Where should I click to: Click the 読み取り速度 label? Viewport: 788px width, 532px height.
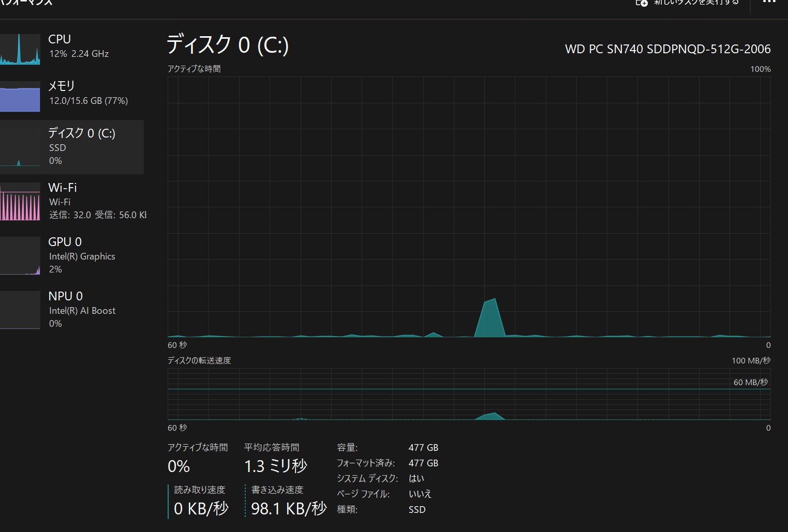200,490
